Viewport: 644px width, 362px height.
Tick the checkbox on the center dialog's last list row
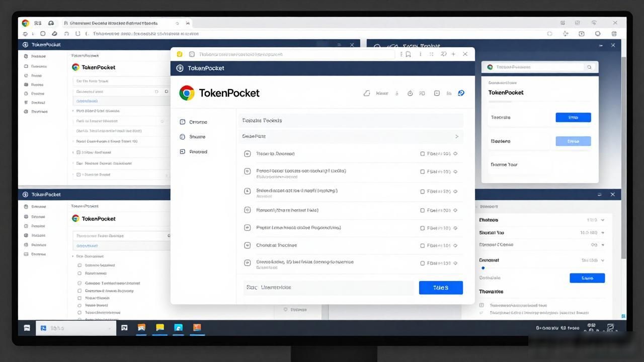pos(423,263)
